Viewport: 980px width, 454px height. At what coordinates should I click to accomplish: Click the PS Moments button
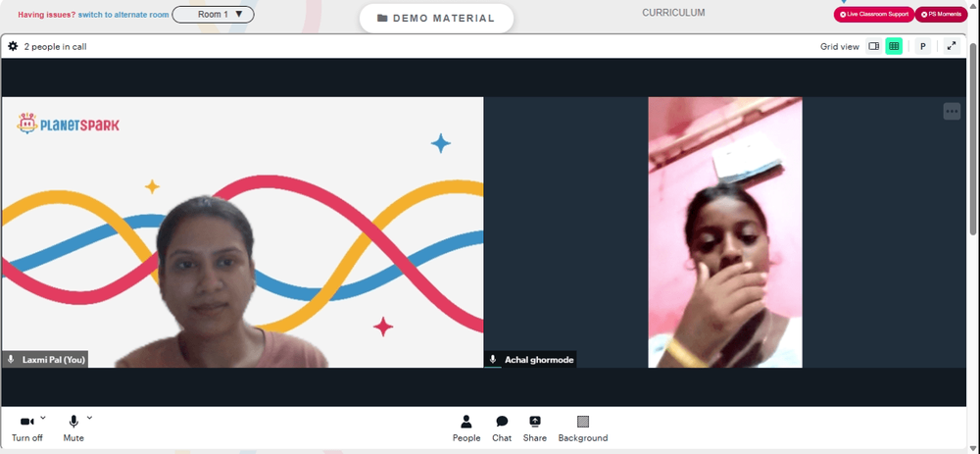[x=941, y=14]
